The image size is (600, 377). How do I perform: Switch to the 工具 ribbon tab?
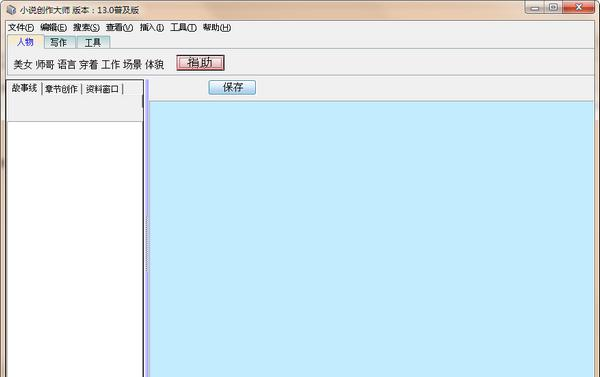click(x=93, y=42)
